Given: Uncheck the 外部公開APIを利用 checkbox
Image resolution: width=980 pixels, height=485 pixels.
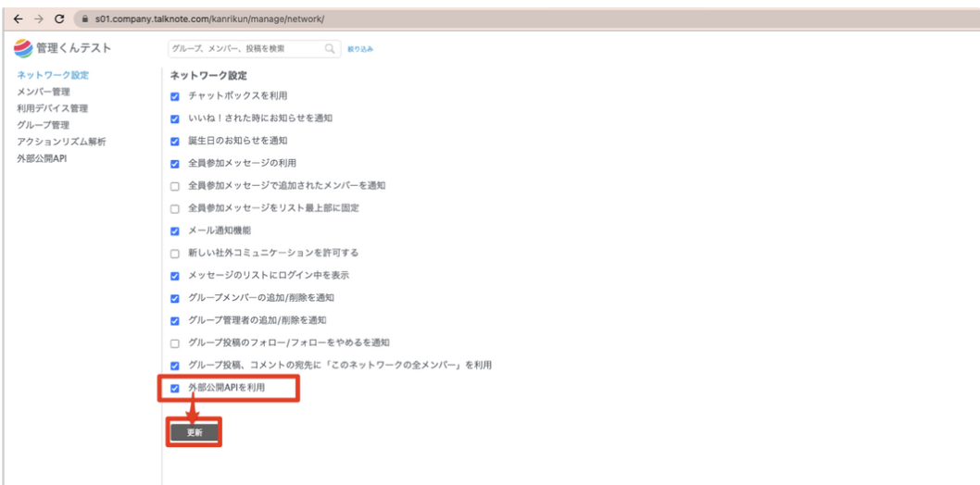Looking at the screenshot, I should pyautogui.click(x=175, y=388).
